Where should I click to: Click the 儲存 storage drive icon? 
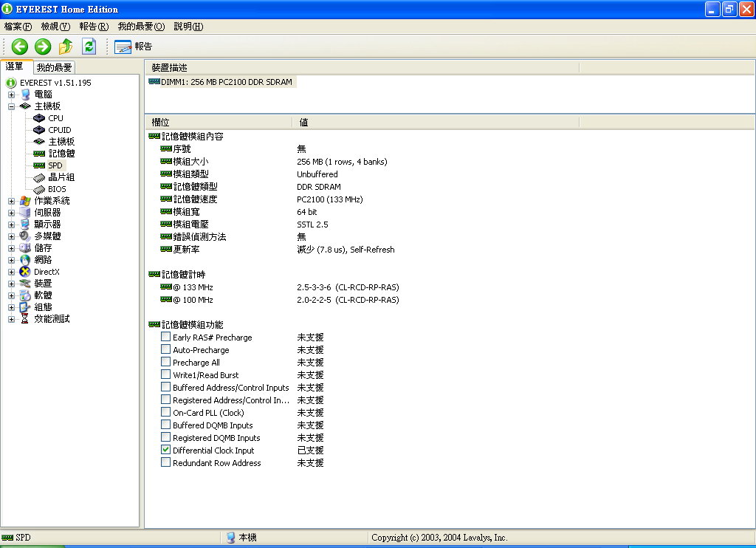25,248
